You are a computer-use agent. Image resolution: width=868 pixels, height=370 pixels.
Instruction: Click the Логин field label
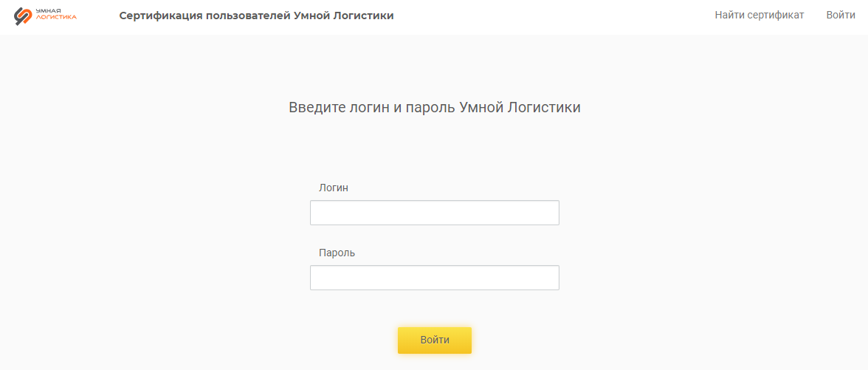[x=334, y=188]
